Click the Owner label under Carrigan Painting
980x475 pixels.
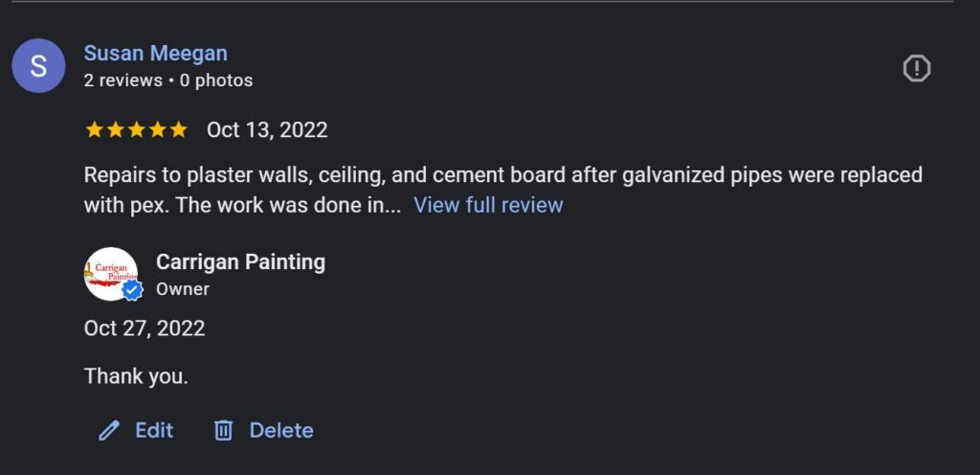(x=183, y=288)
